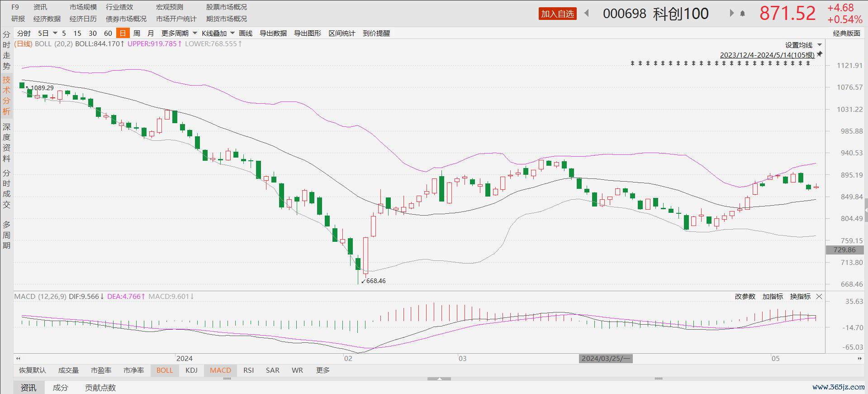Screen dimensions: 868x394
Task: Close the MACD indicator panel with the X
Action: [x=819, y=296]
